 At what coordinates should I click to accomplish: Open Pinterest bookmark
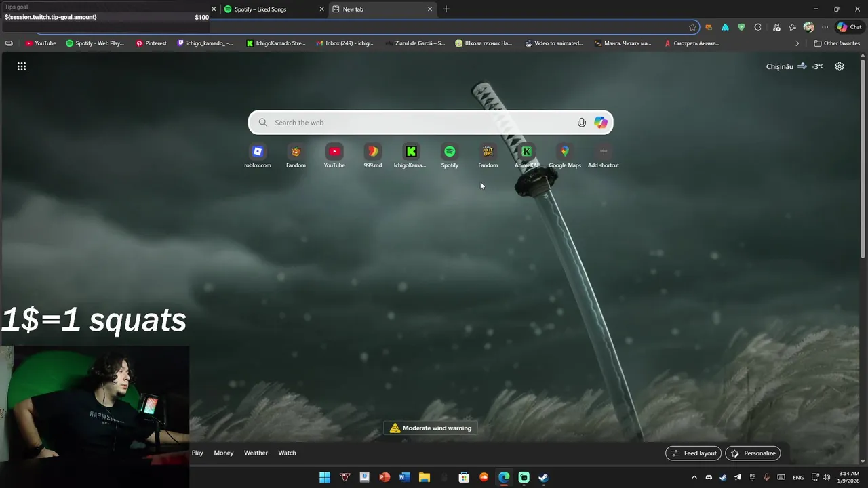point(151,43)
